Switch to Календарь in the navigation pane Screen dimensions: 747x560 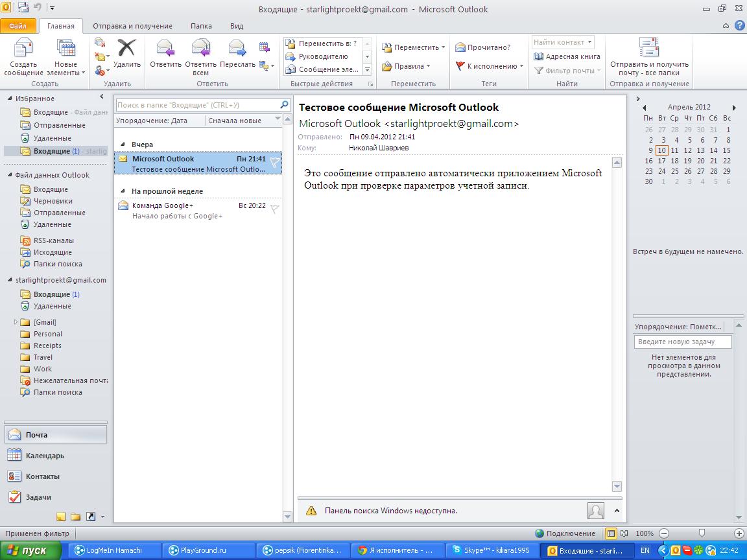tap(56, 456)
